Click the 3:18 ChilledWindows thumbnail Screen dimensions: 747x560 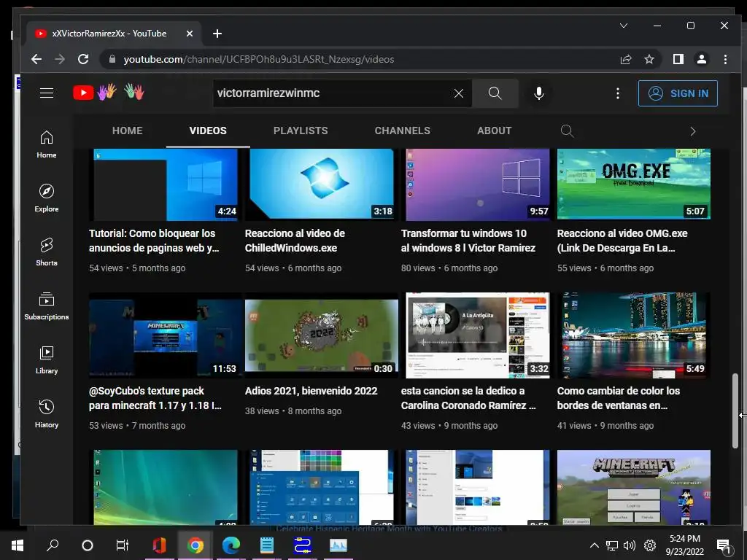322,184
